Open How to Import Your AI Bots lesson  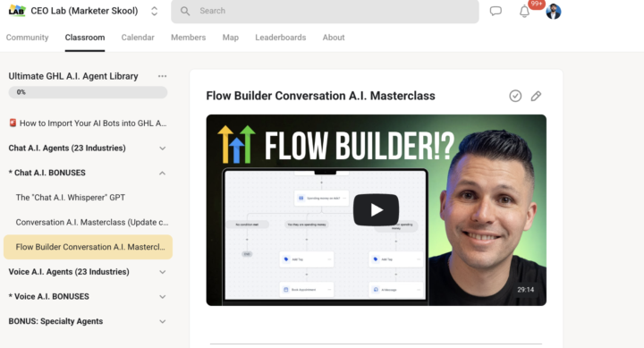(88, 123)
